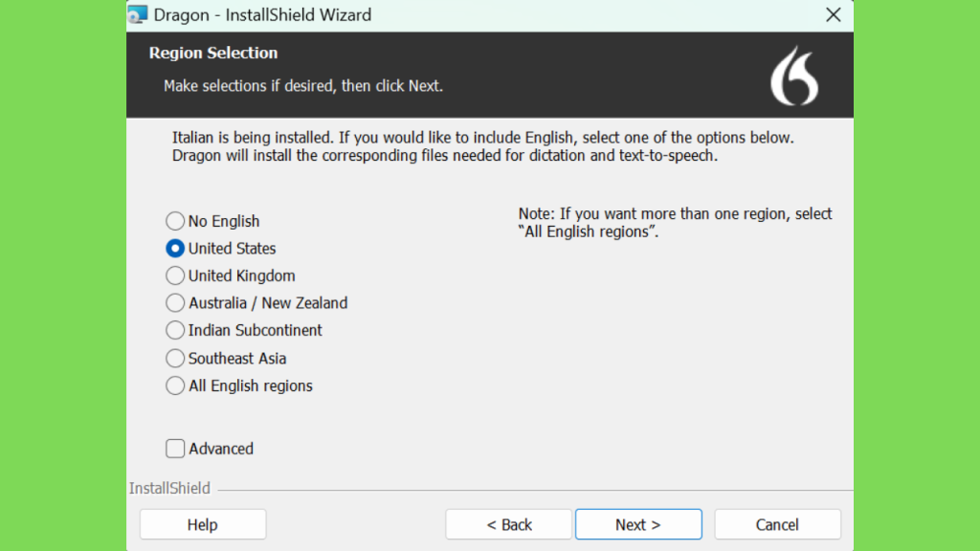This screenshot has height=551, width=980.
Task: Click the note about All English regions
Action: click(x=675, y=222)
